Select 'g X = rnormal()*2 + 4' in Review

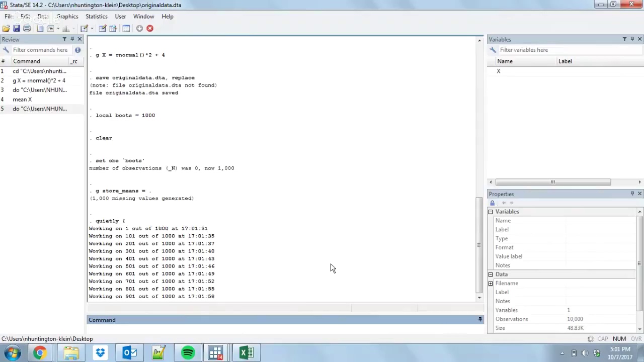point(42,80)
